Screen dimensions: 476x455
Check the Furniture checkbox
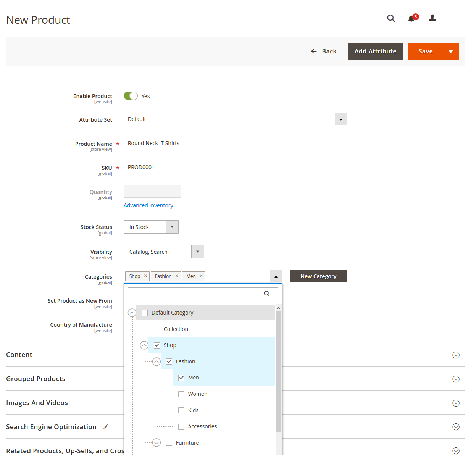pos(169,443)
